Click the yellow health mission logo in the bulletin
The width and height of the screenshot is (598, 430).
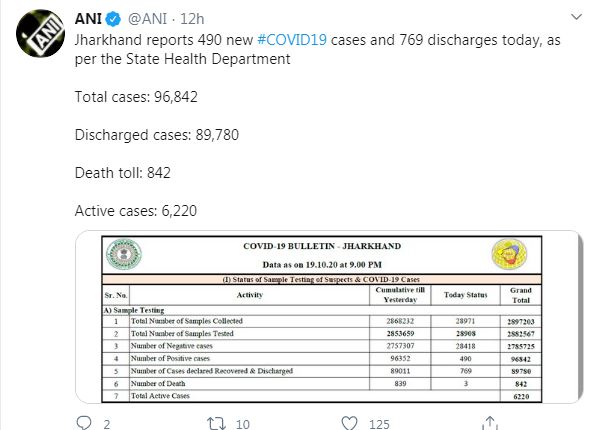pyautogui.click(x=510, y=254)
